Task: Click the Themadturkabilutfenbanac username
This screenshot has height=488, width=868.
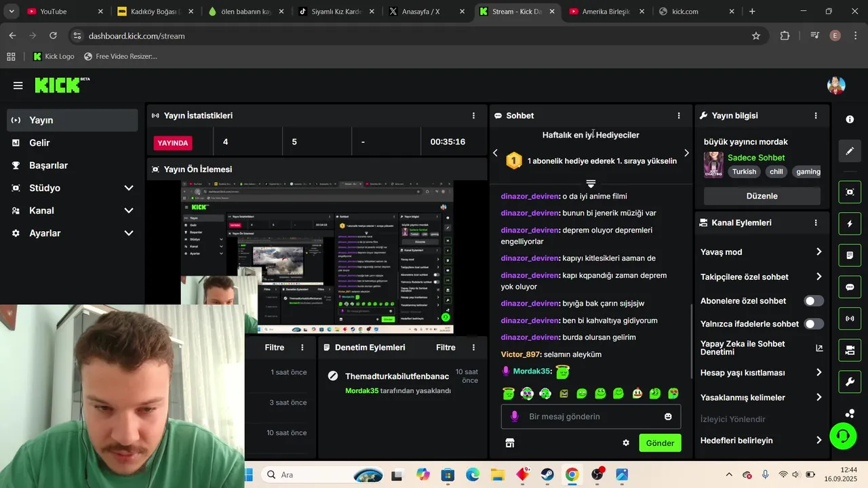Action: click(397, 376)
